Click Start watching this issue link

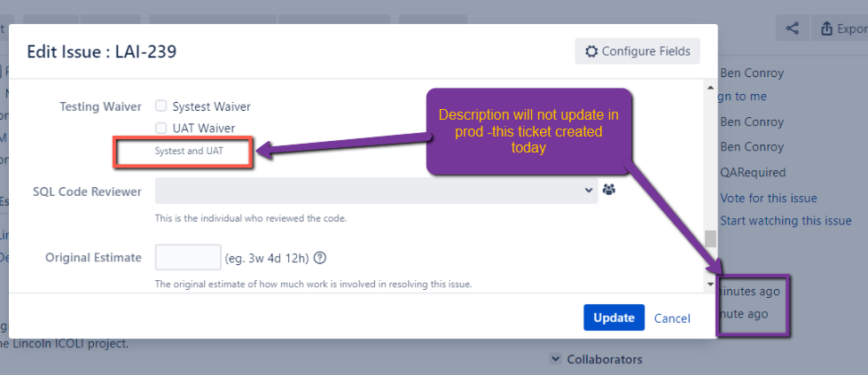click(x=786, y=221)
